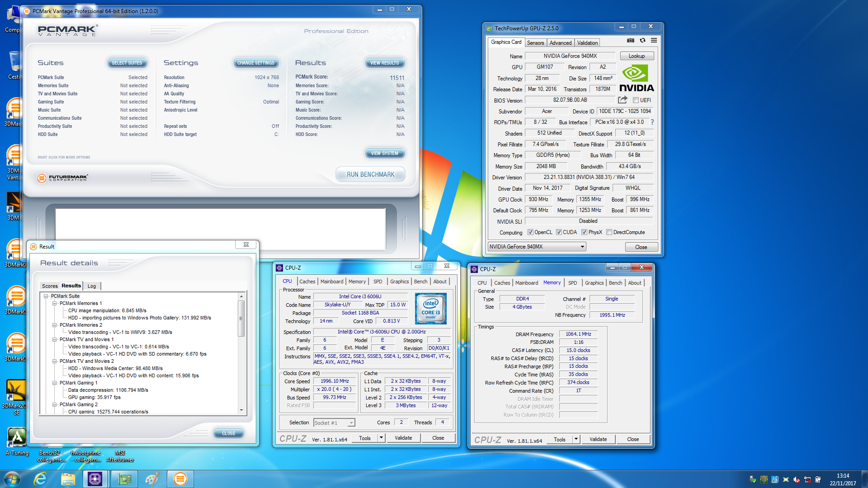Collapse the PCMark Memories 2 node
868x488 pixels.
click(x=55, y=325)
